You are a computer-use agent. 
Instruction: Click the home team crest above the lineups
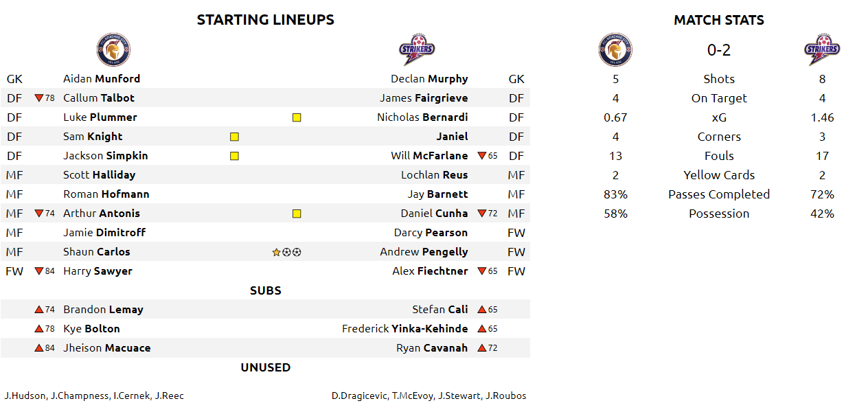(113, 50)
